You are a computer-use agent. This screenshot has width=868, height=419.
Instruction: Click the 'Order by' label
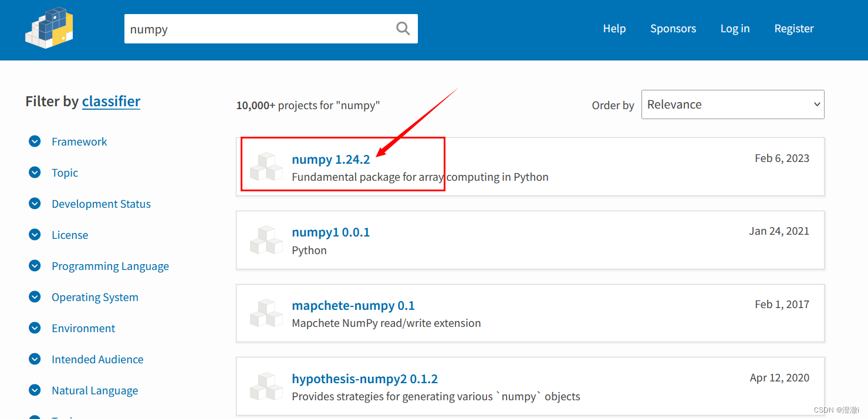tap(613, 106)
